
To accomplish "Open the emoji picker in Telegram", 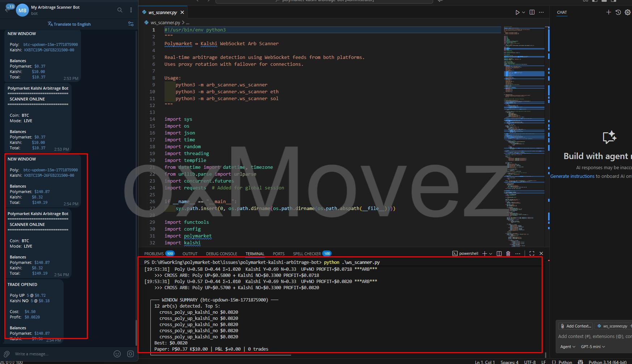I will pyautogui.click(x=117, y=354).
